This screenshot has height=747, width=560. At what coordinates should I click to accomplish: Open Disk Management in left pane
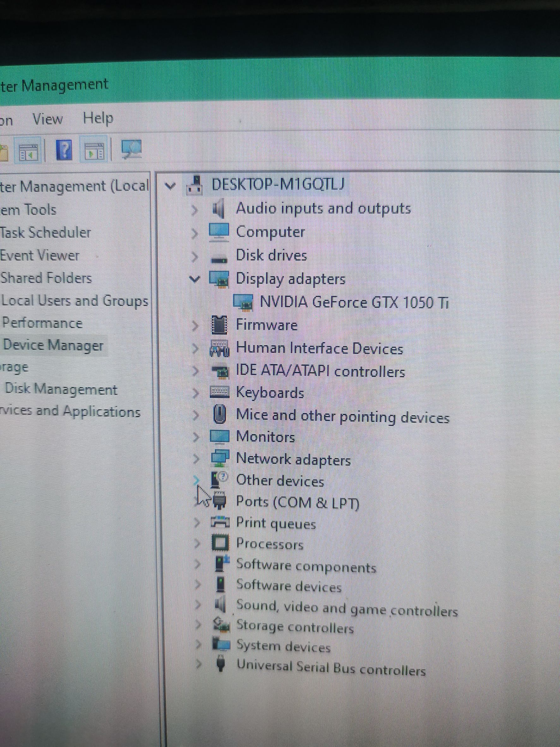tap(61, 389)
